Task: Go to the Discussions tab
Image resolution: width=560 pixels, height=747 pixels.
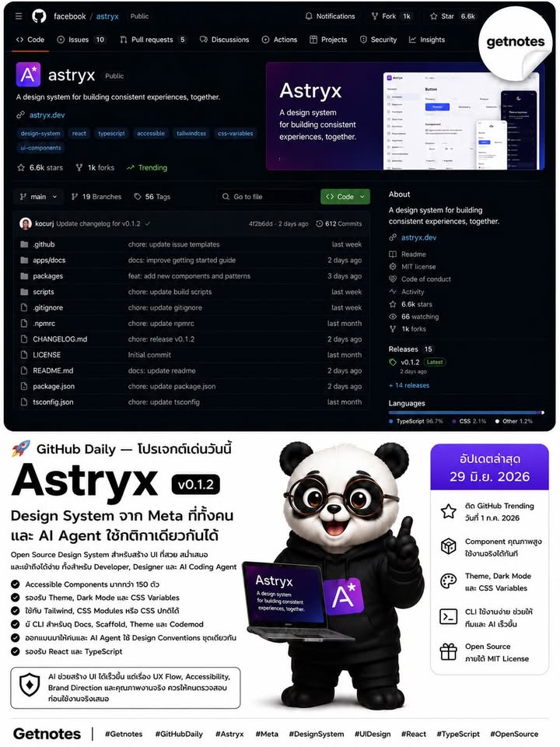Action: coord(224,40)
